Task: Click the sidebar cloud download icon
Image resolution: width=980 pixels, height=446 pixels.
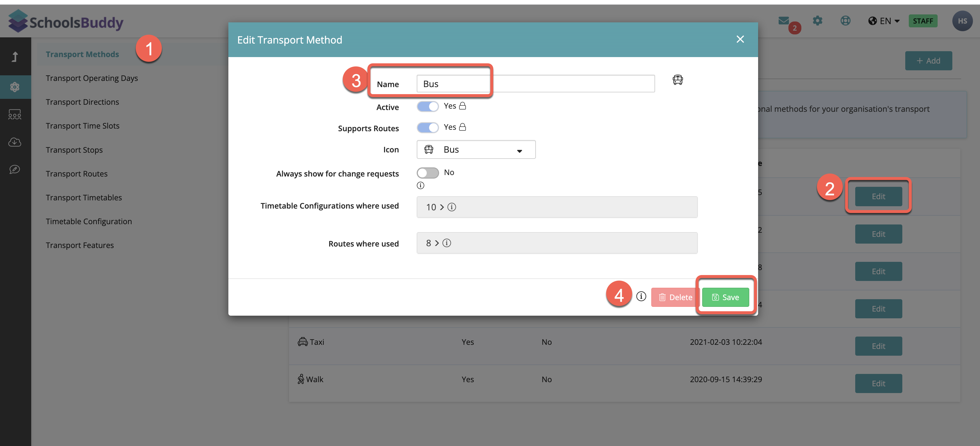Action: (15, 142)
